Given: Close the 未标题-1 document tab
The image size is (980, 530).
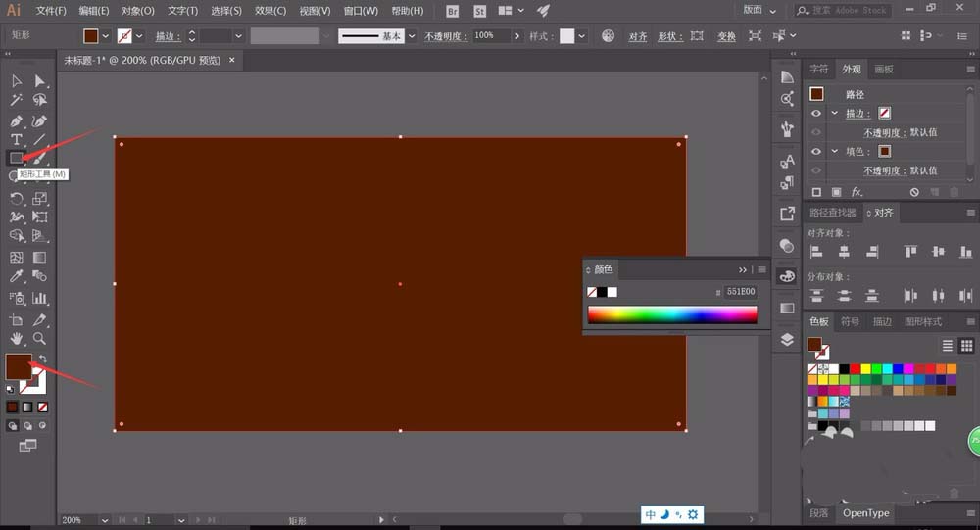Looking at the screenshot, I should (232, 60).
